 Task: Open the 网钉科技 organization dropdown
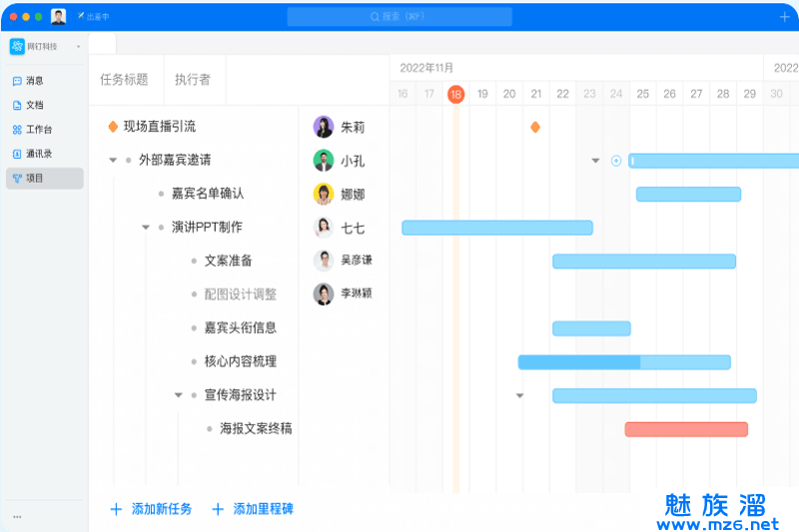[x=45, y=47]
